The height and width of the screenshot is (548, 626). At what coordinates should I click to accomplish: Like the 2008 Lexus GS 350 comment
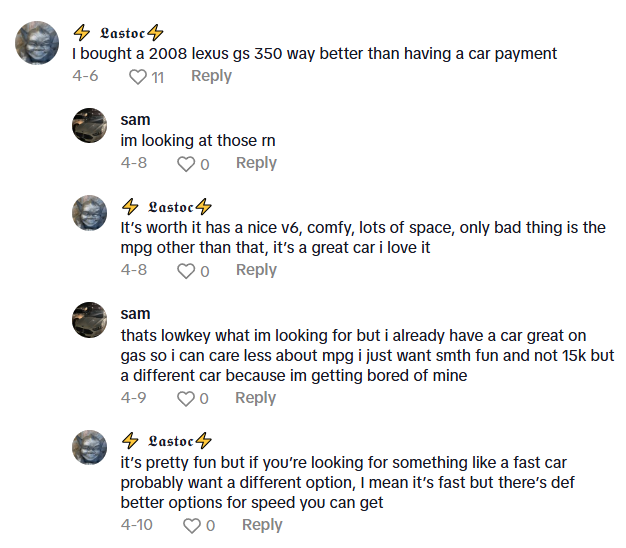pyautogui.click(x=138, y=77)
